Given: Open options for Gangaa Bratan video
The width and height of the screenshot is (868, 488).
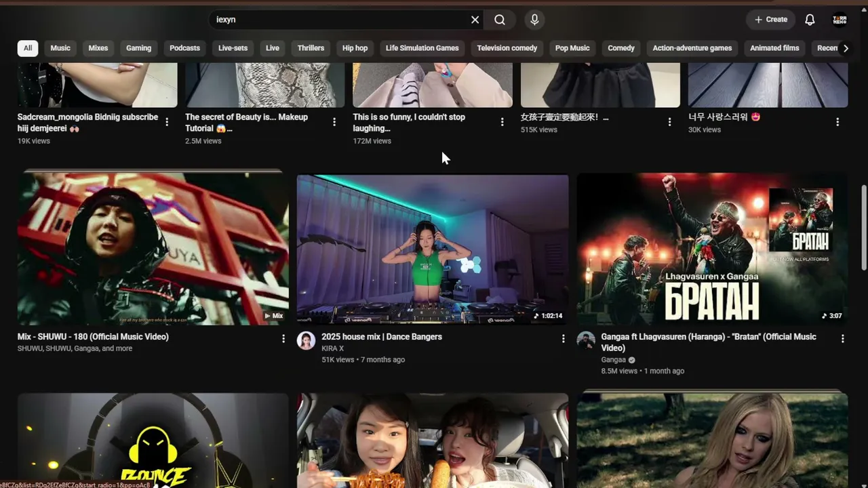Looking at the screenshot, I should (843, 338).
